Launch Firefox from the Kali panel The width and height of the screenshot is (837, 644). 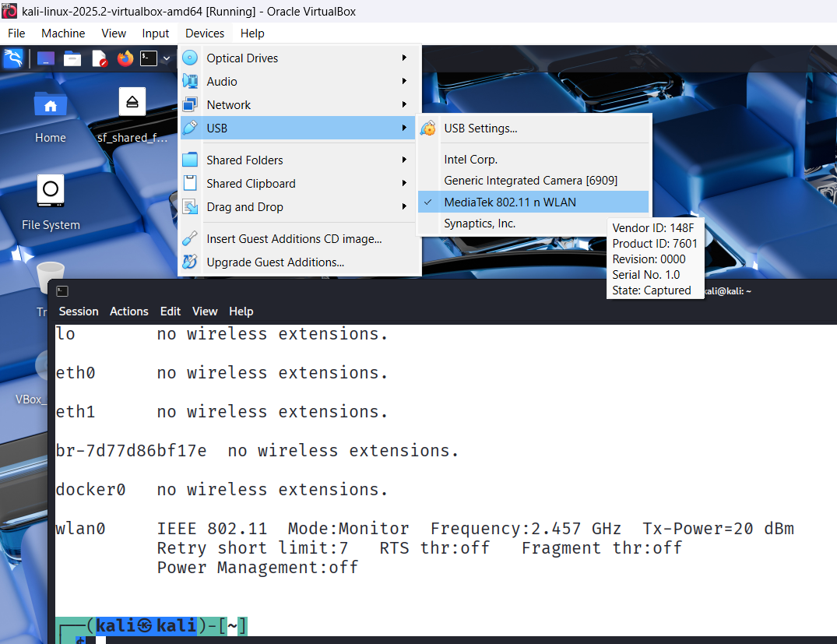point(125,58)
